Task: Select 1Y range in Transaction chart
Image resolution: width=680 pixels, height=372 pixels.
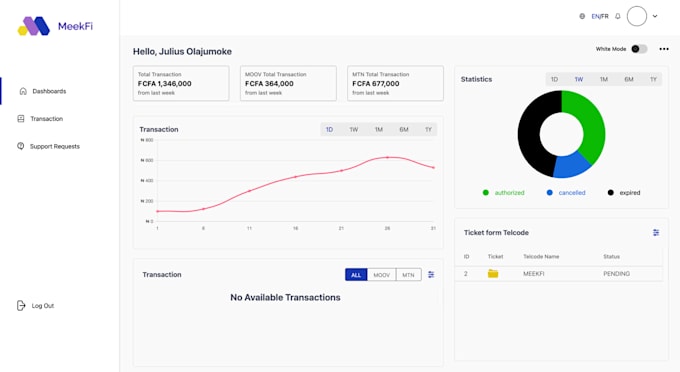Action: (428, 129)
